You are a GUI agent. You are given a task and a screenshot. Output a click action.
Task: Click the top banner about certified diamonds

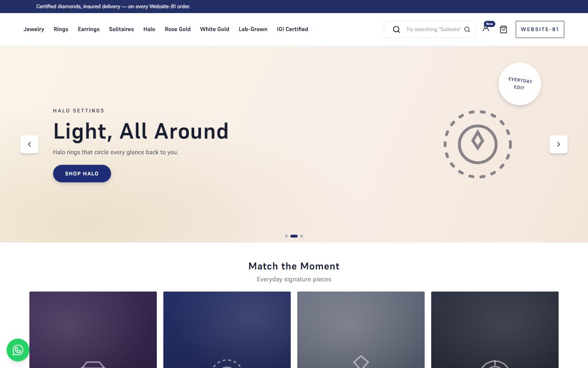point(113,7)
